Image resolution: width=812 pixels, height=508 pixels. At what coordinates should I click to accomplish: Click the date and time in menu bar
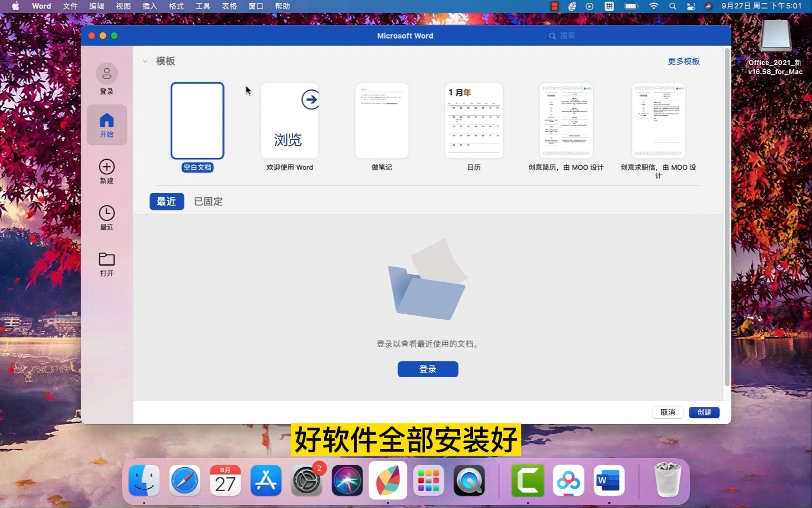[761, 6]
